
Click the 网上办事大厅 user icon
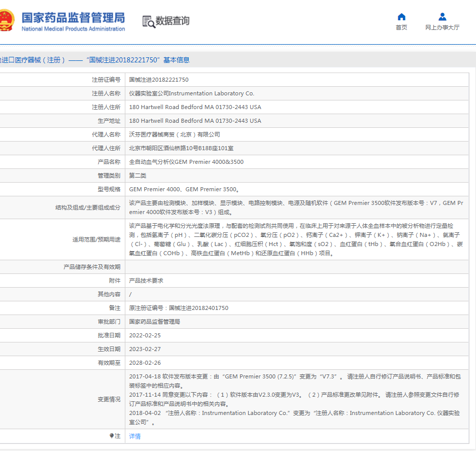[442, 17]
